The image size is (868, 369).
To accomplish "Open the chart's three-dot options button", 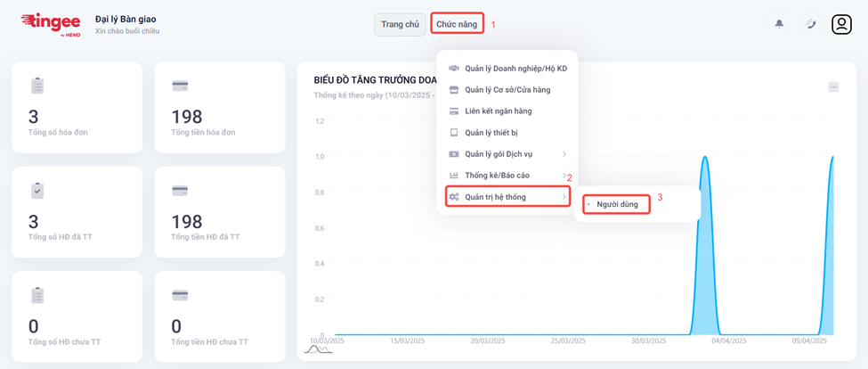I will tap(833, 86).
